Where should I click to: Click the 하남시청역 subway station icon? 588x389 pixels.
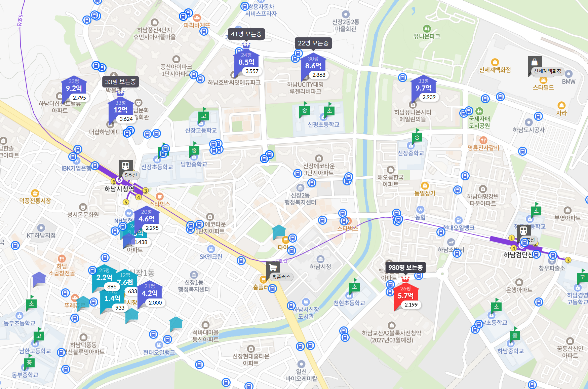[x=125, y=166]
